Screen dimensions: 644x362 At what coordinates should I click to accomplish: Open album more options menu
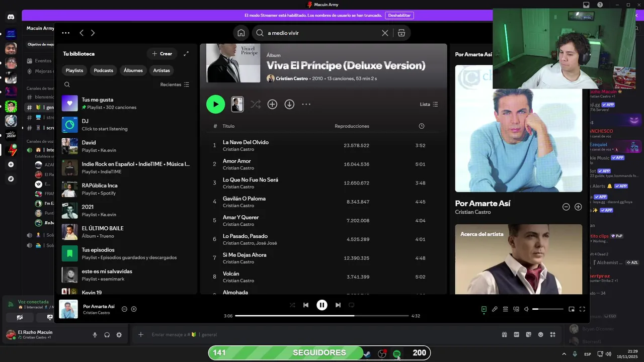306,104
